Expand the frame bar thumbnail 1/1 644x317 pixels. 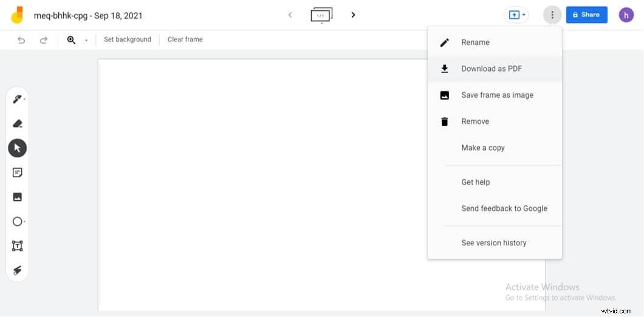[321, 15]
